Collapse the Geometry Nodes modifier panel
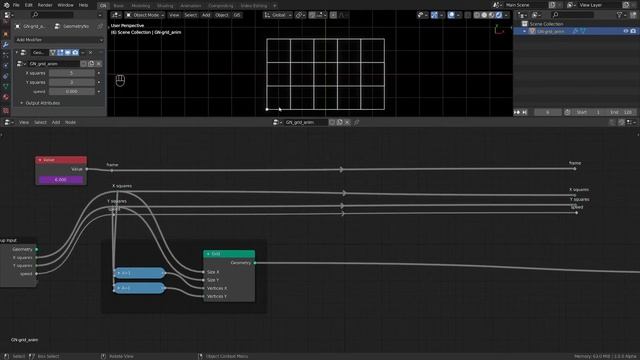640x360 pixels. pyautogui.click(x=17, y=53)
